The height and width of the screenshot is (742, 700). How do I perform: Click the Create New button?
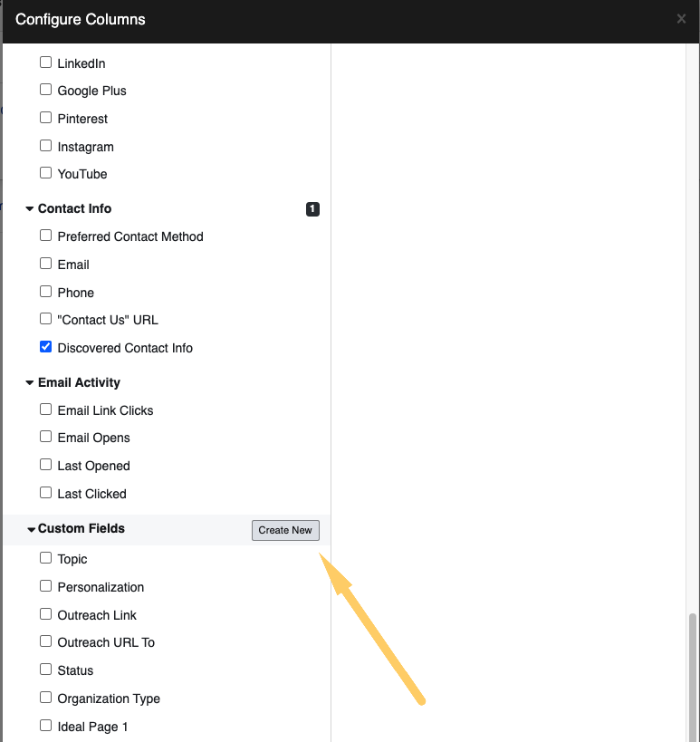pos(285,530)
